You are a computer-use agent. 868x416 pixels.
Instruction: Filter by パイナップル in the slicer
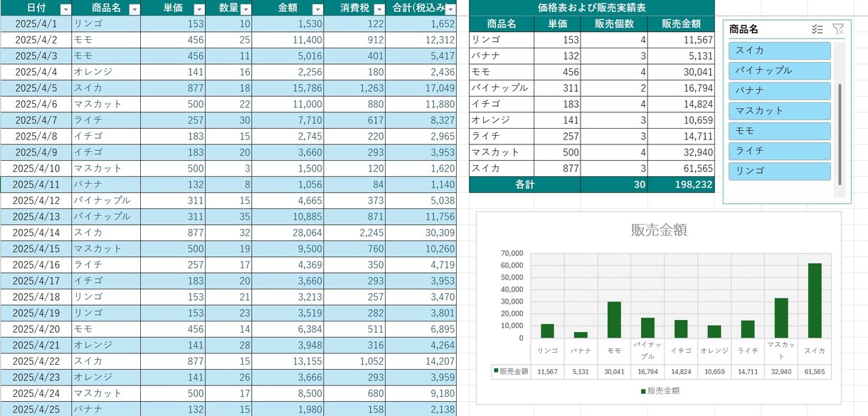(780, 70)
